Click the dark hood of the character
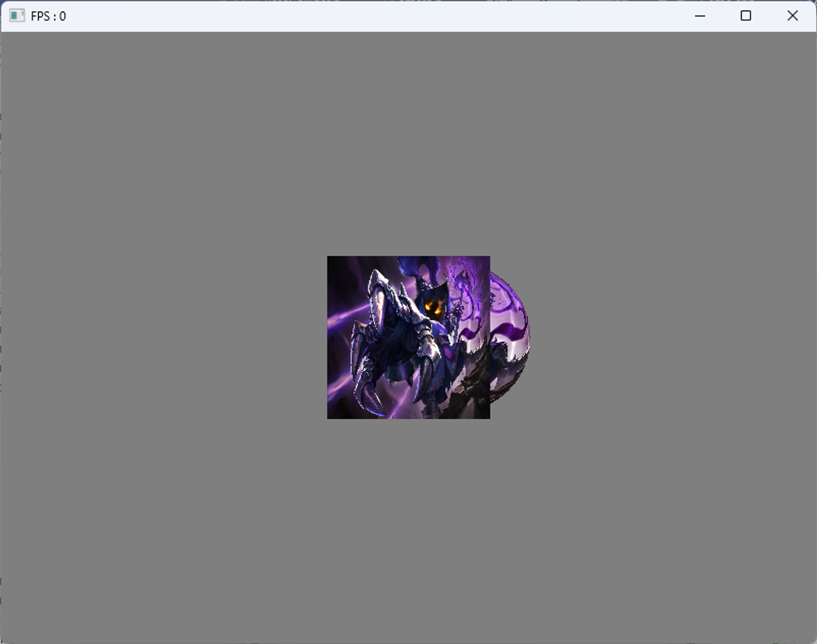Image resolution: width=817 pixels, height=644 pixels. point(433,292)
